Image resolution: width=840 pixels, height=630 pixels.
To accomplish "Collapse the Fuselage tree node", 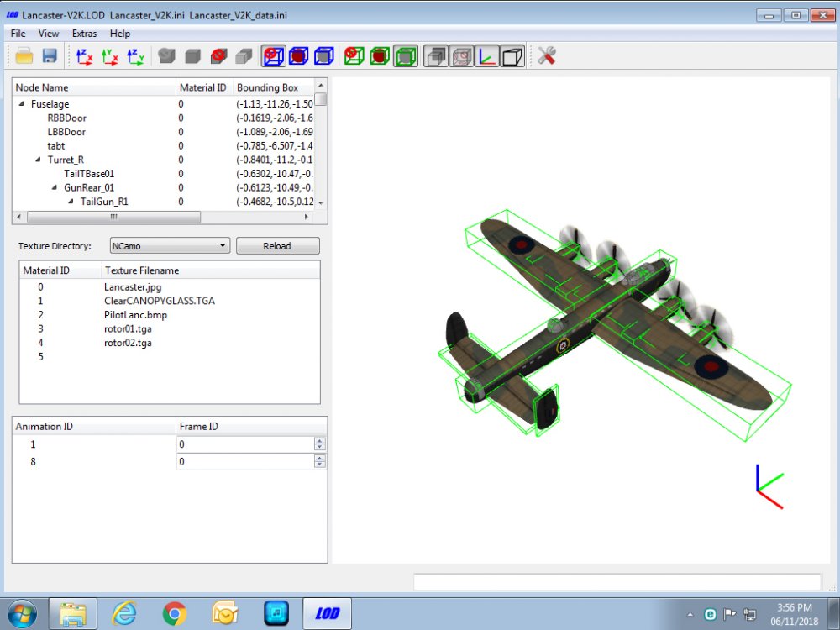I will (x=22, y=104).
